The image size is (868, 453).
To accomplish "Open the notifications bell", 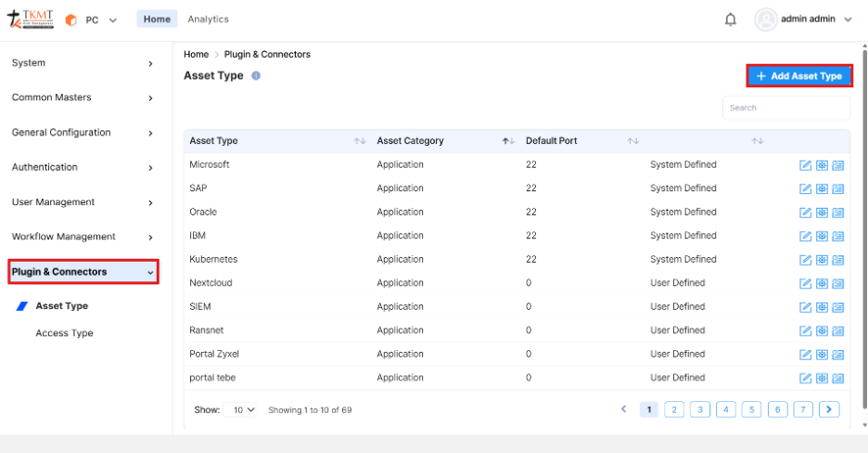I will point(731,19).
